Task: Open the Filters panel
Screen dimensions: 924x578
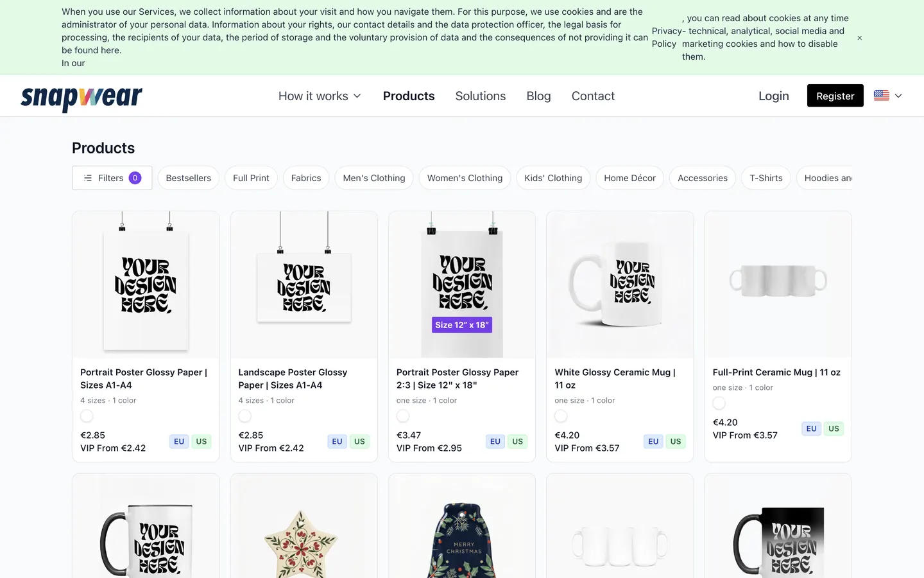Action: pyautogui.click(x=112, y=178)
